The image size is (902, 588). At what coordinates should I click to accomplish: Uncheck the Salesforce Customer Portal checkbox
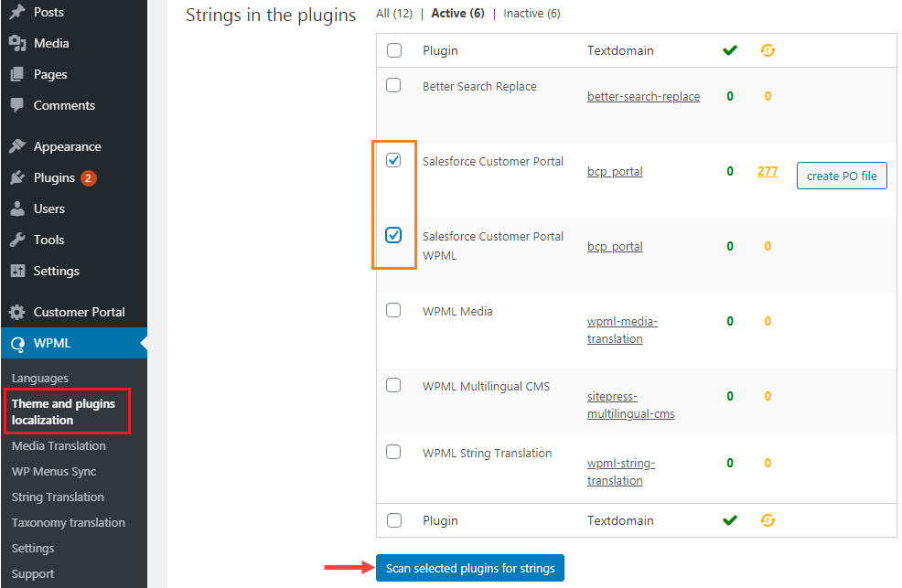393,160
